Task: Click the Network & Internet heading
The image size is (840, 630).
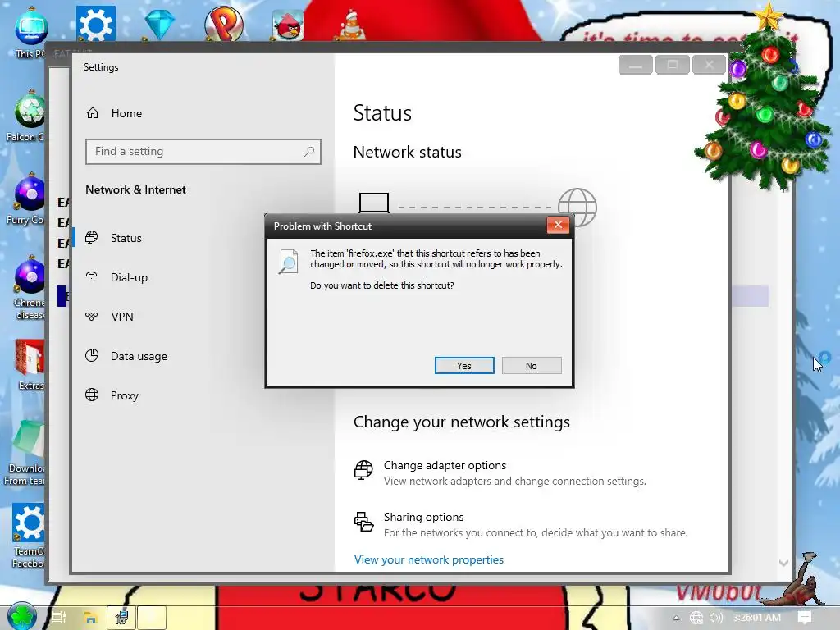Action: pos(135,189)
